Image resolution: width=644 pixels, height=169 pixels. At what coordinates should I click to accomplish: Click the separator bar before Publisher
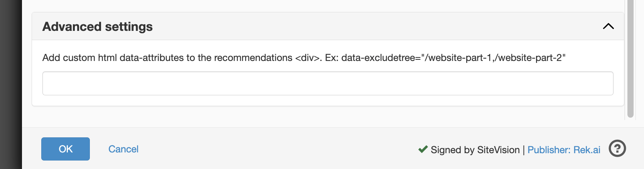coord(524,150)
